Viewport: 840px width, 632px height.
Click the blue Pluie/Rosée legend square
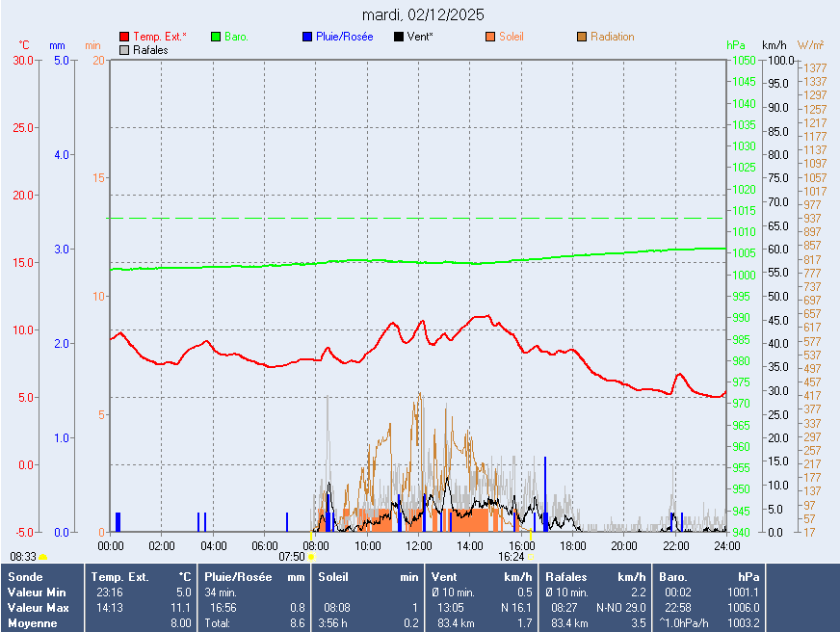tap(307, 38)
